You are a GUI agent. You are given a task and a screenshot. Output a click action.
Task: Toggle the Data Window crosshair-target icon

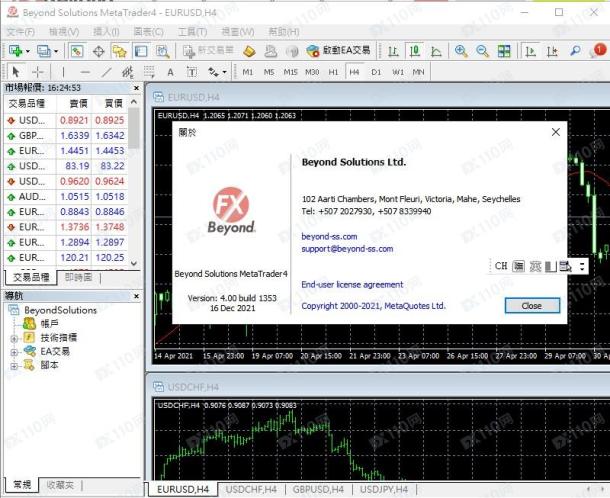click(98, 51)
